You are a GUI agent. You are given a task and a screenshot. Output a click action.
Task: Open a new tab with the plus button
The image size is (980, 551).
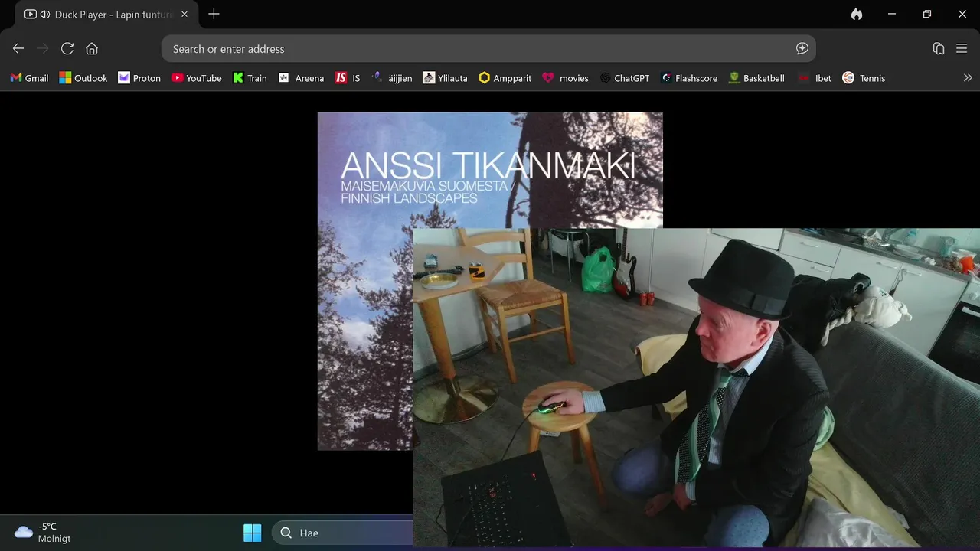pyautogui.click(x=214, y=14)
